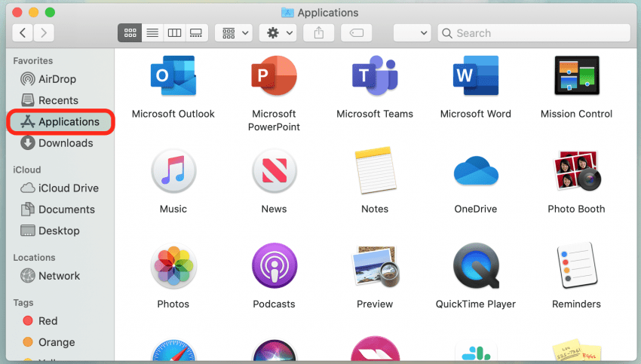Click the QuickTime Player icon
The image size is (641, 364).
475,266
